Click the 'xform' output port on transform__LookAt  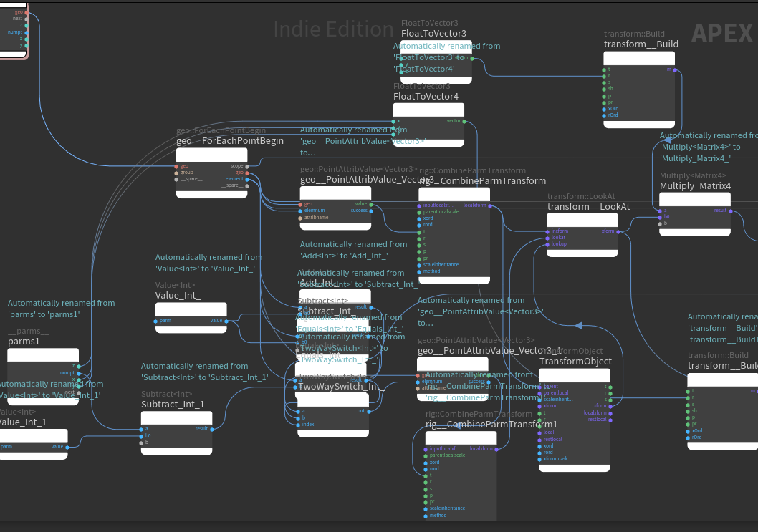(x=618, y=231)
